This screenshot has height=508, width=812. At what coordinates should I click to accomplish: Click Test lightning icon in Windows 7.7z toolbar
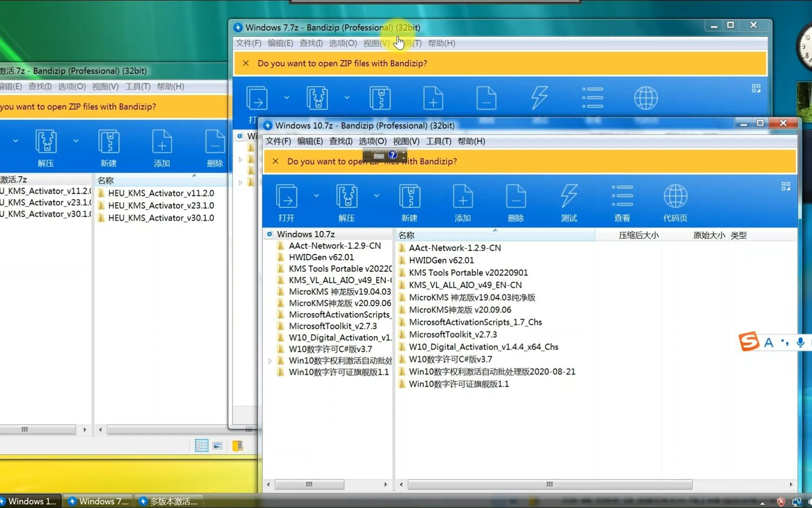pyautogui.click(x=539, y=98)
